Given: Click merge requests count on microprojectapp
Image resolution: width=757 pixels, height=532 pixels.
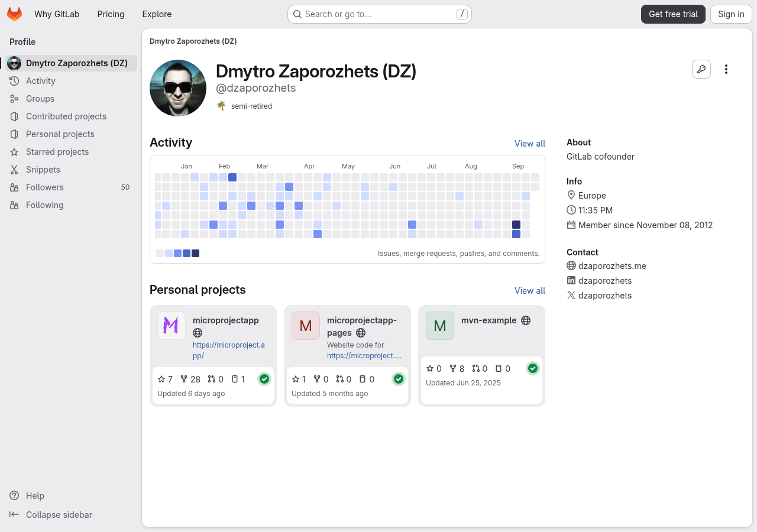Looking at the screenshot, I should (215, 379).
